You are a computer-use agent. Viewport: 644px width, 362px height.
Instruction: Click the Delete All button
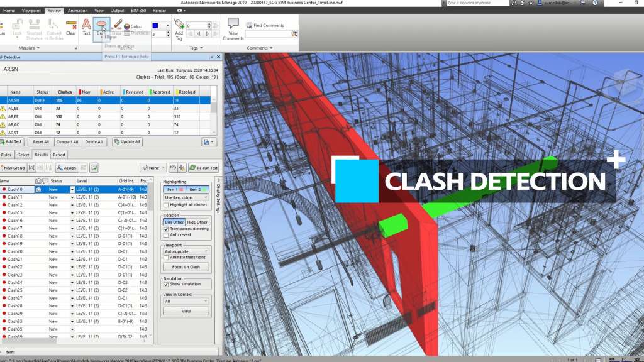pos(94,141)
